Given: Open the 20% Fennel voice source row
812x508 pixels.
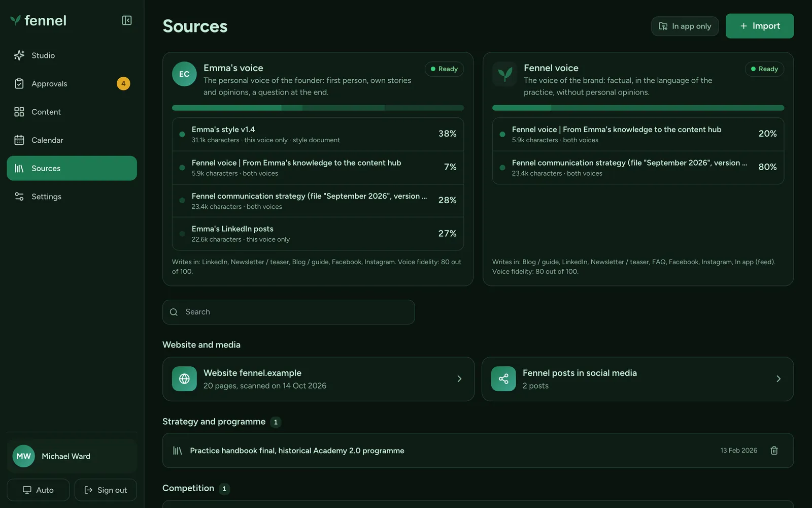Looking at the screenshot, I should pos(638,134).
